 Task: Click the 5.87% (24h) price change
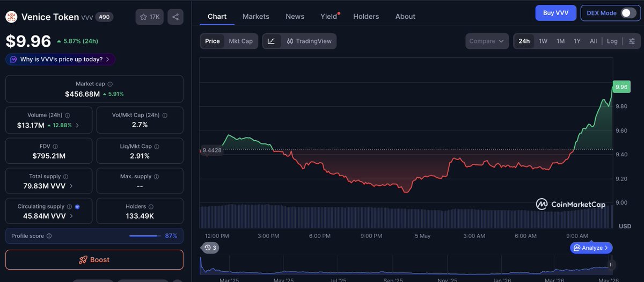[77, 41]
